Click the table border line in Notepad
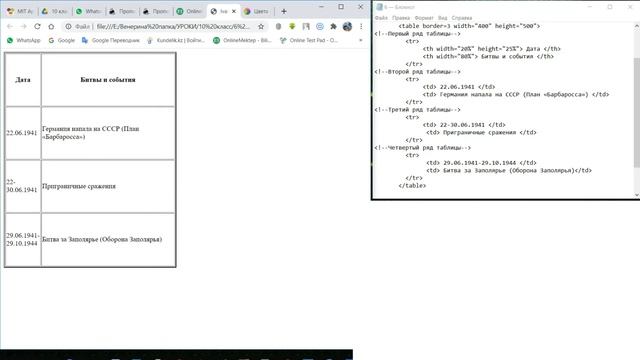The image size is (640, 360). [x=469, y=26]
